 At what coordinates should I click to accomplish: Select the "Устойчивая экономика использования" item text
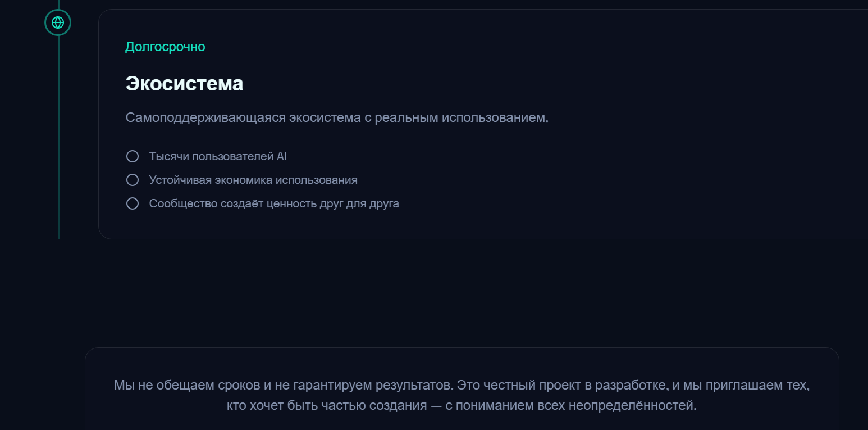(x=253, y=180)
